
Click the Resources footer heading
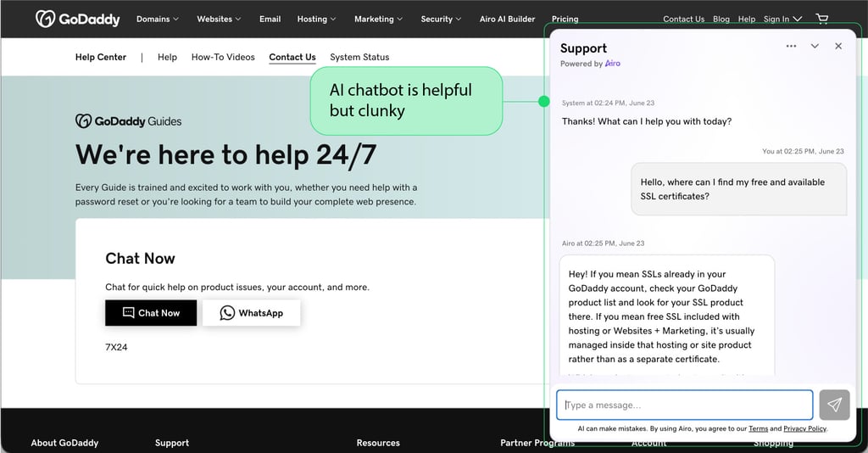(x=378, y=443)
